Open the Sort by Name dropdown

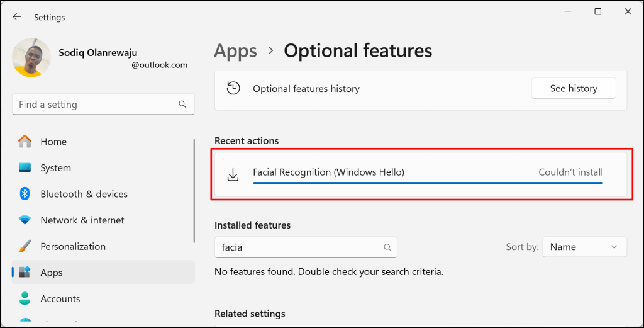click(x=584, y=247)
